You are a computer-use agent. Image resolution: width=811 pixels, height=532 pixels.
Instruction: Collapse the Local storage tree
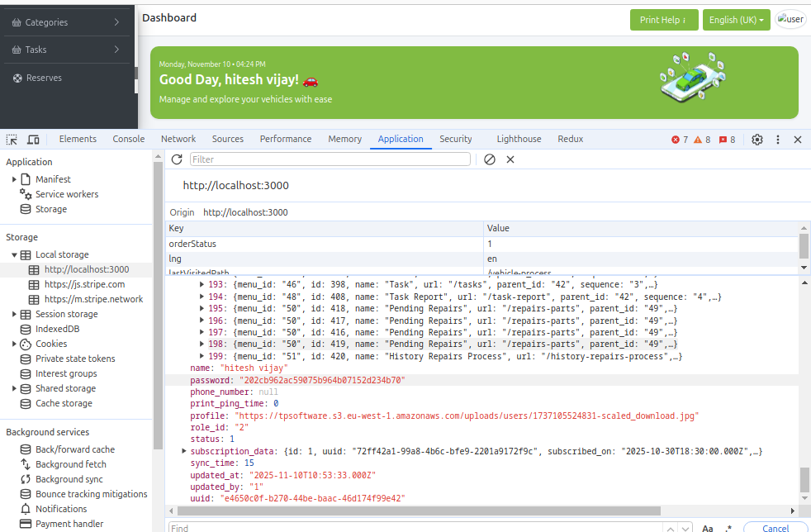click(14, 255)
